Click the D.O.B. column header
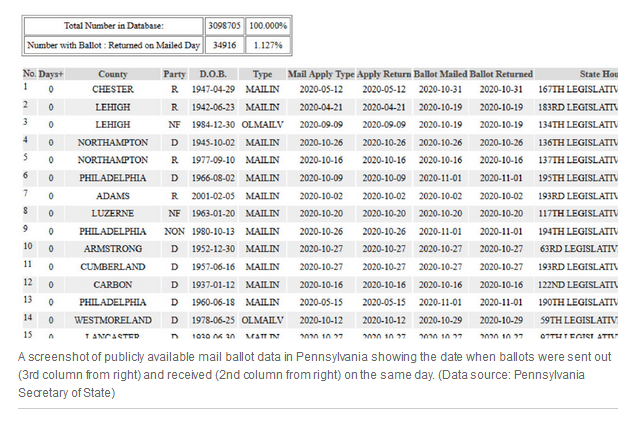This screenshot has height=421, width=643. coord(213,74)
